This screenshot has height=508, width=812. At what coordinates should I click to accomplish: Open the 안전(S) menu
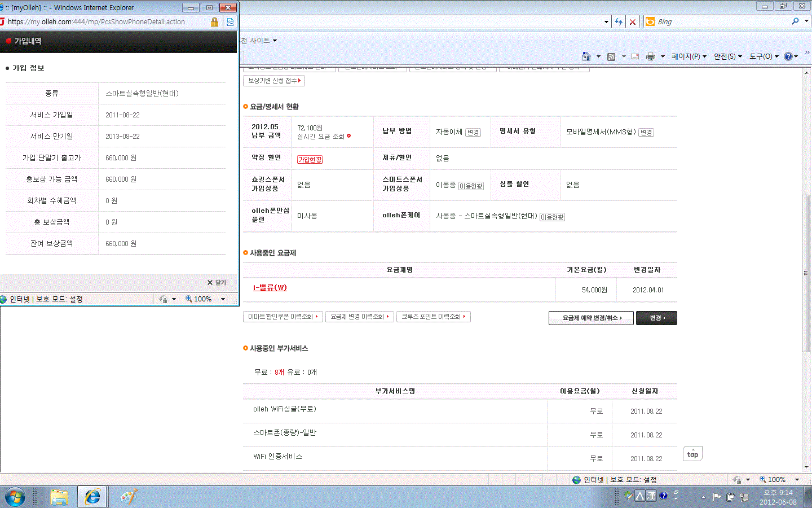727,56
